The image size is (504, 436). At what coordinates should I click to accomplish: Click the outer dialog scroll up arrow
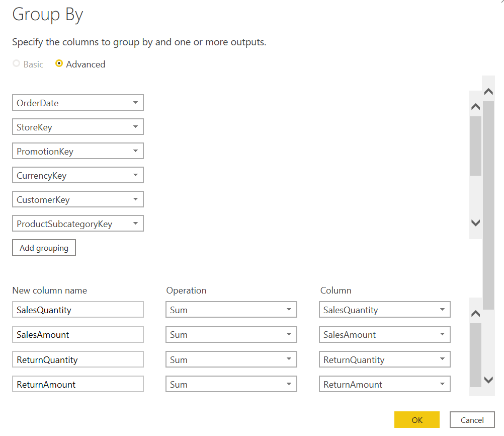(488, 92)
